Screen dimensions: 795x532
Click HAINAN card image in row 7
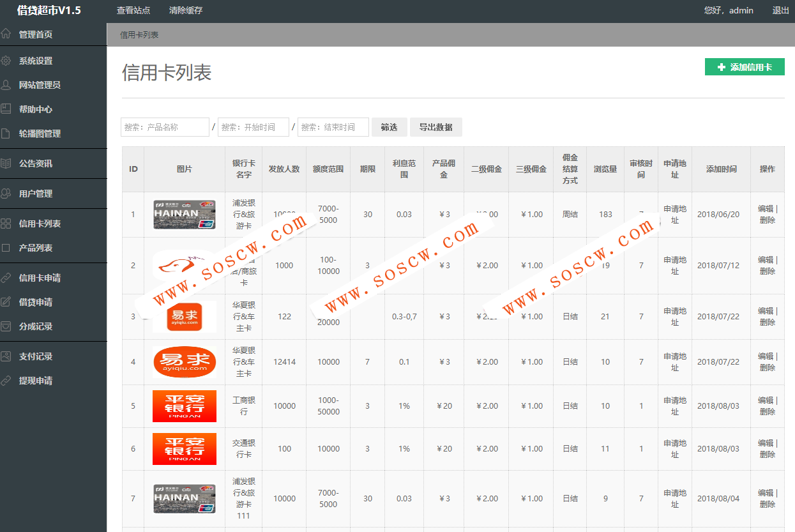[x=185, y=499]
